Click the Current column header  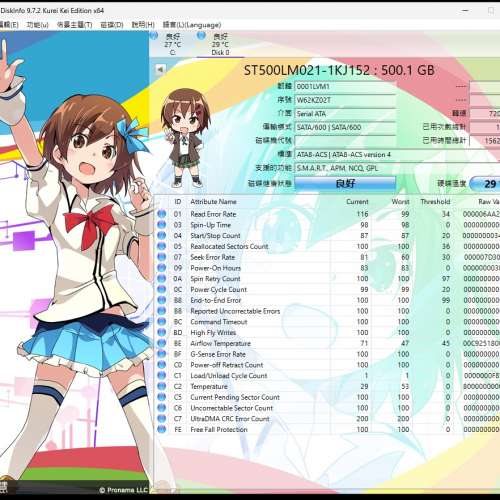coord(357,202)
